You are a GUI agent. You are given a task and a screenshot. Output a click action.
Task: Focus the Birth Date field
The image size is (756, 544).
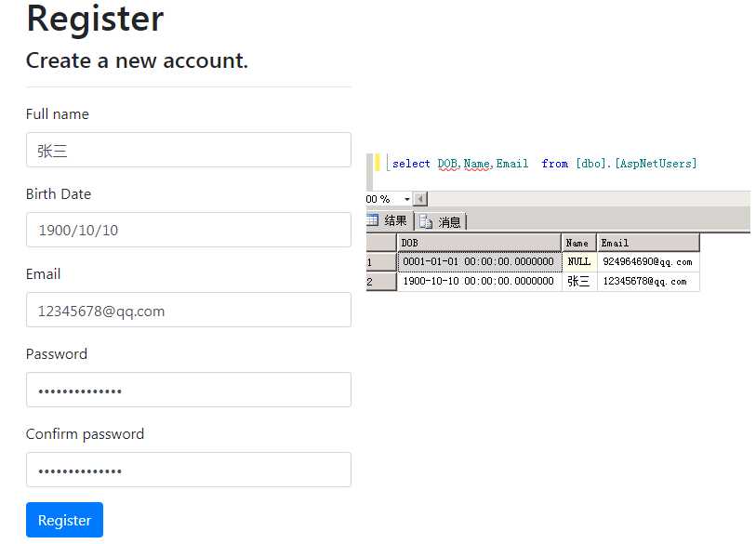(188, 230)
